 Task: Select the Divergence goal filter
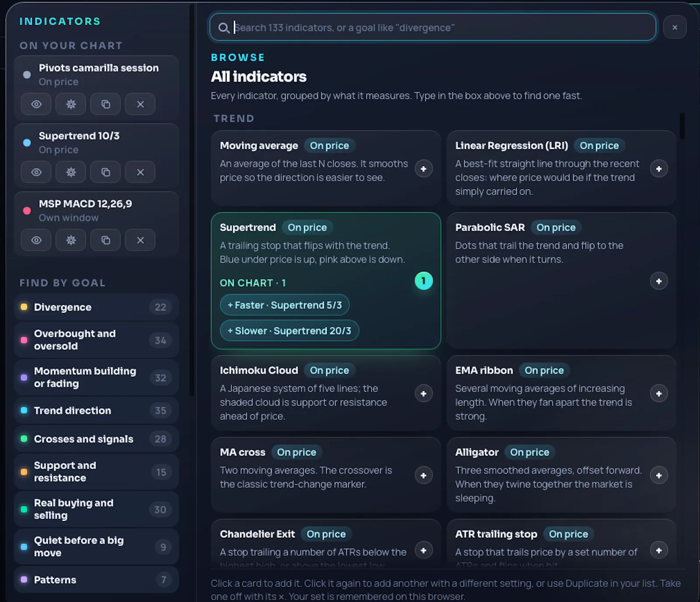click(x=96, y=307)
